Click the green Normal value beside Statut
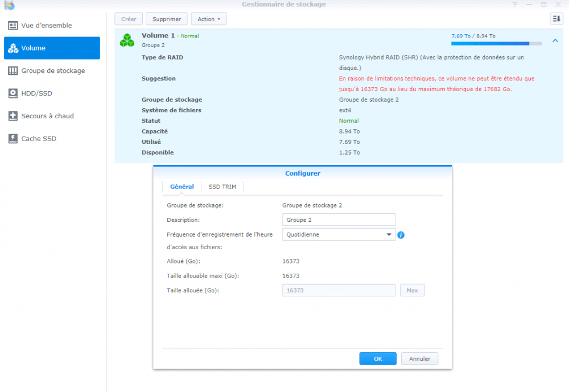The height and width of the screenshot is (392, 569). click(349, 121)
